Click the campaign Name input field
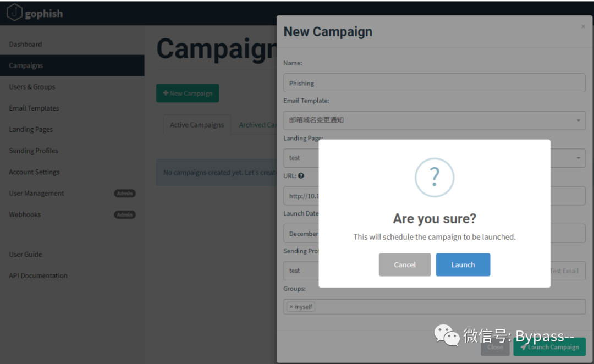This screenshot has height=364, width=594. [434, 83]
